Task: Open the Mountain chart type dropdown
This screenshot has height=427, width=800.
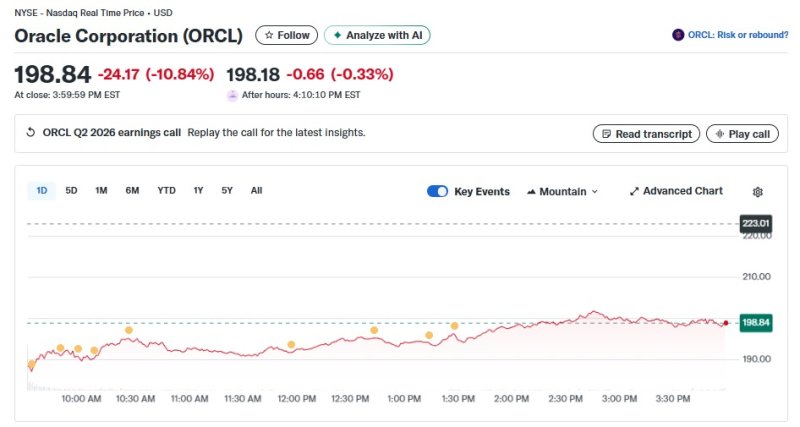Action: 562,191
